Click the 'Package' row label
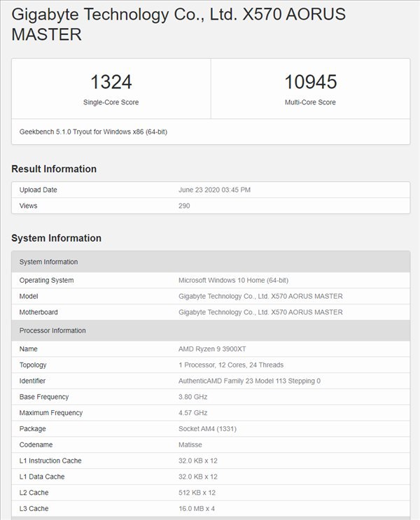Image resolution: width=420 pixels, height=520 pixels. pos(32,428)
